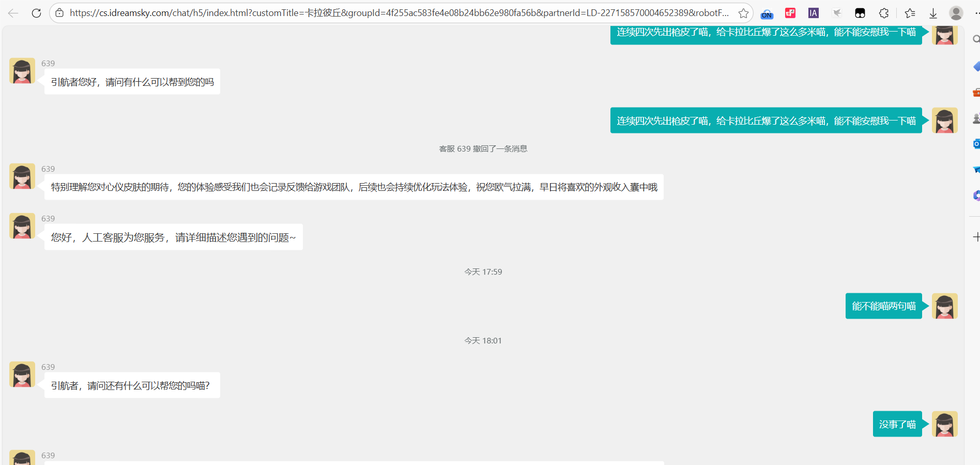
Task: Click the agent reply about 心仪皮肤
Action: tap(354, 187)
